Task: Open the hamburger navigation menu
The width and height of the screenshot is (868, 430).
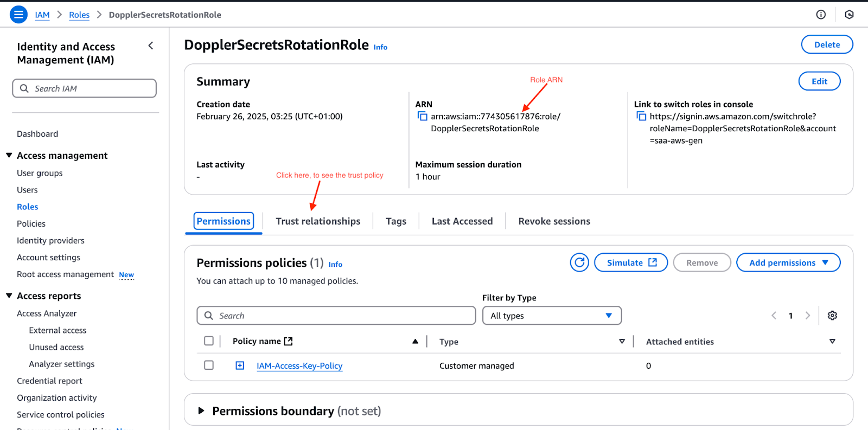Action: 18,15
